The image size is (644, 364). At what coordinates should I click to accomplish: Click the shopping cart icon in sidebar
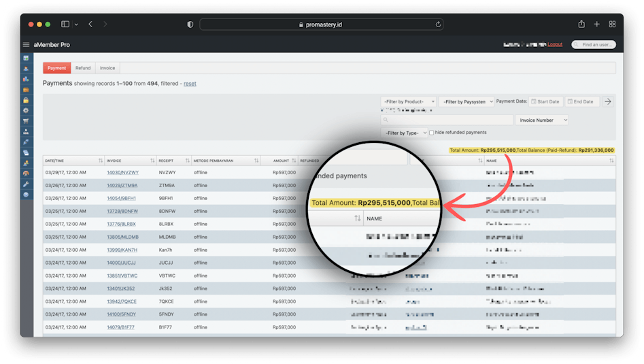pos(26,121)
